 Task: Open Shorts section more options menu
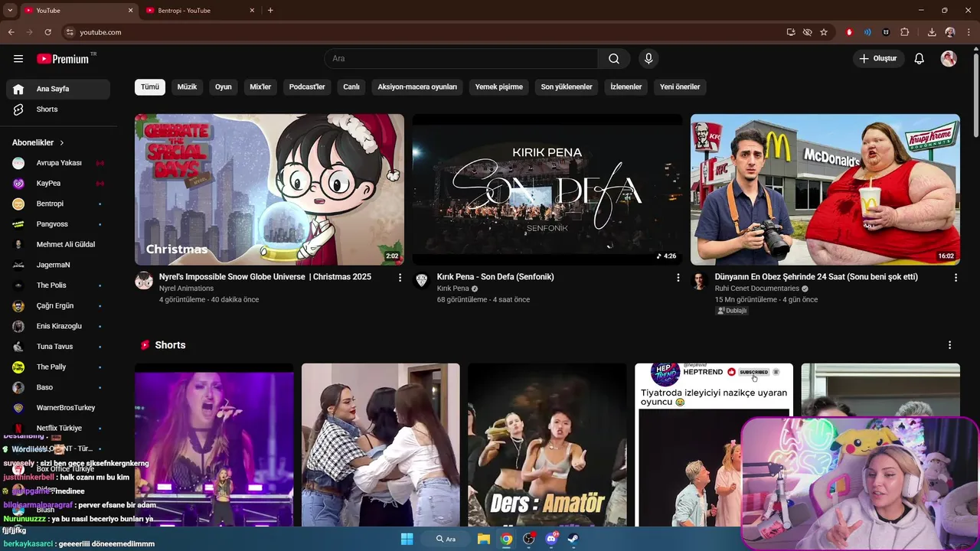949,345
